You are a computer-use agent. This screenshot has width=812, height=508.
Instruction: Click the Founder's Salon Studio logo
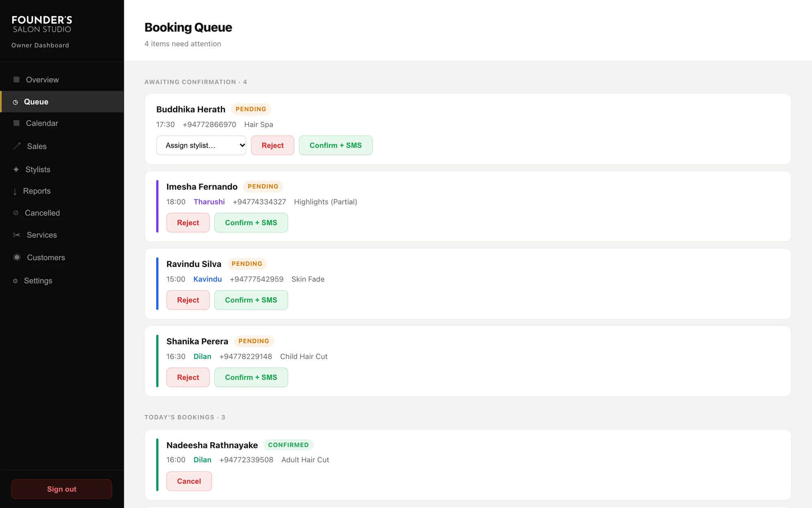tap(42, 24)
